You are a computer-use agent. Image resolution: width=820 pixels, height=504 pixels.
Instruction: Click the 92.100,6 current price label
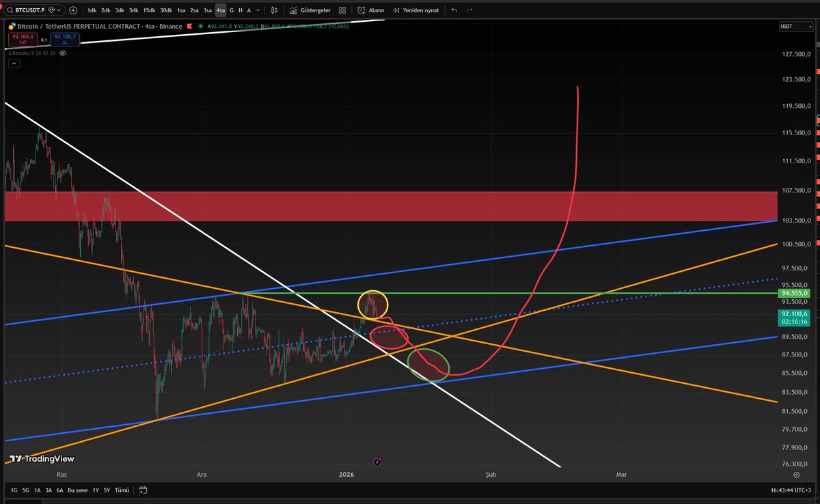pyautogui.click(x=795, y=318)
